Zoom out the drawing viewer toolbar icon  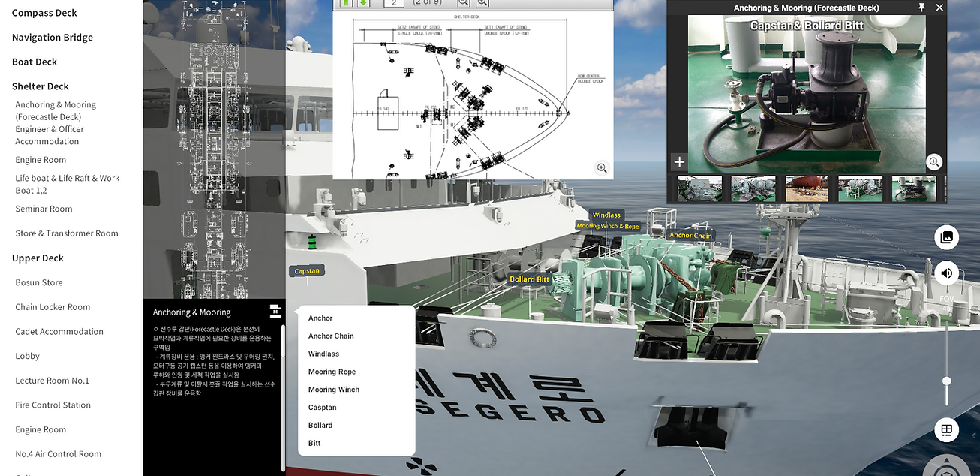[464, 2]
